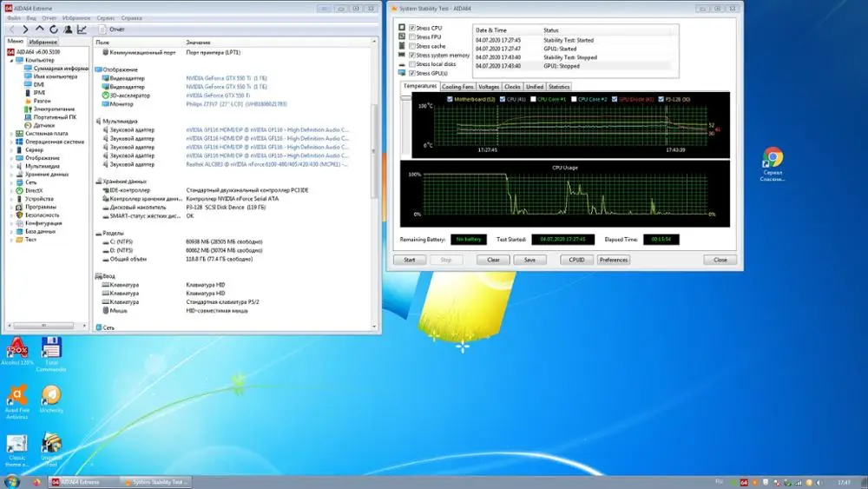Switch to System Stability Test taskbar button
This screenshot has width=868, height=489.
pyautogui.click(x=156, y=482)
